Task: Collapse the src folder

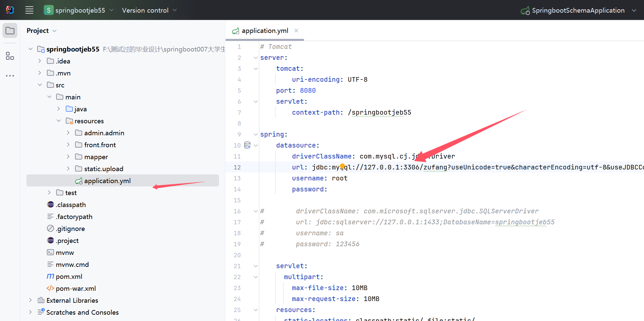Action: click(40, 85)
